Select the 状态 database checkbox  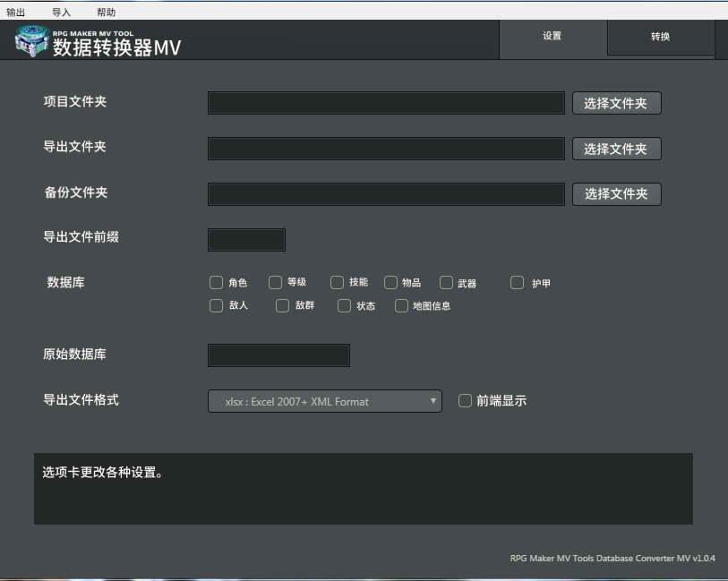344,305
